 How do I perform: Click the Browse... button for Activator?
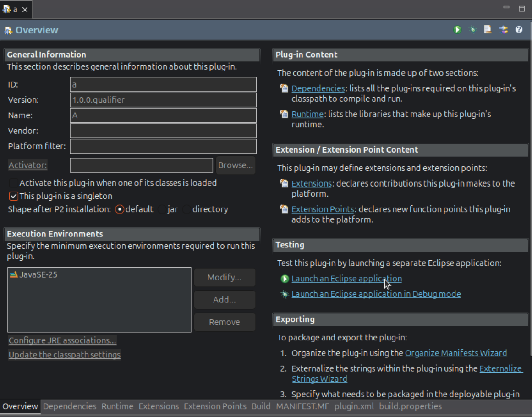pos(236,165)
